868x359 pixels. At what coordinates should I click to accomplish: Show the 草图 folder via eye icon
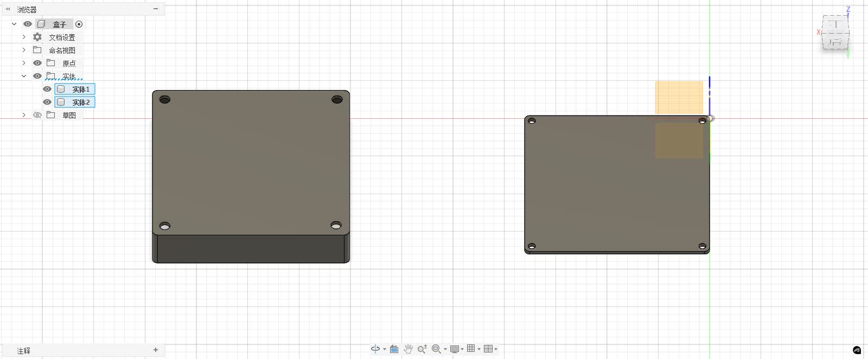[37, 115]
